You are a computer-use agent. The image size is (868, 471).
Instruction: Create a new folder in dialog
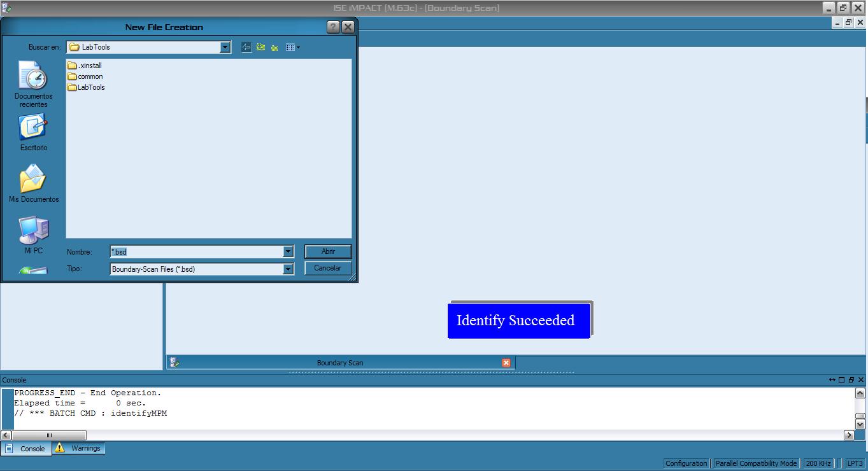tap(274, 47)
